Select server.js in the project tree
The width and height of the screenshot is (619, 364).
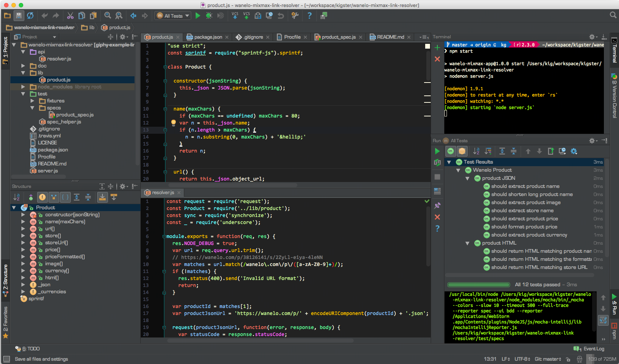(x=48, y=171)
